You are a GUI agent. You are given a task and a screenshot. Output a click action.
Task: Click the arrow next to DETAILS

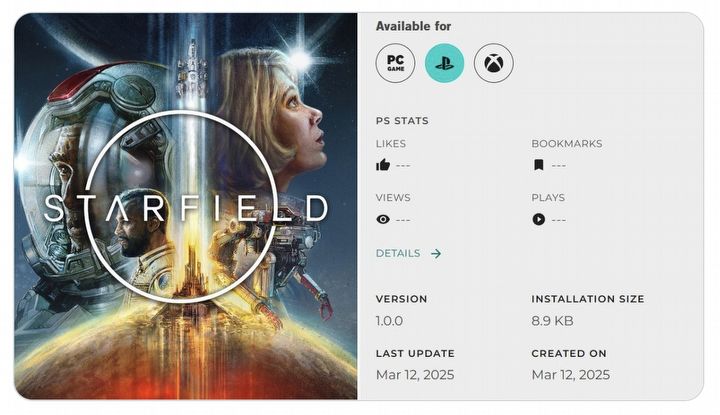[436, 254]
